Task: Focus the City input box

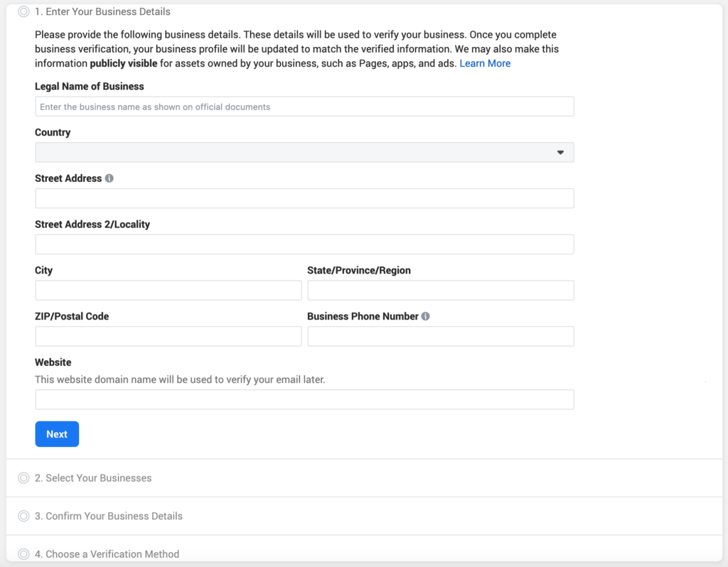Action: pos(168,290)
